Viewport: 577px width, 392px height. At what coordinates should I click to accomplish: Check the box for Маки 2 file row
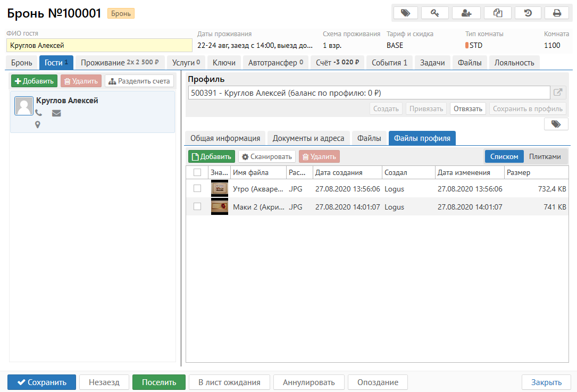[x=197, y=207]
